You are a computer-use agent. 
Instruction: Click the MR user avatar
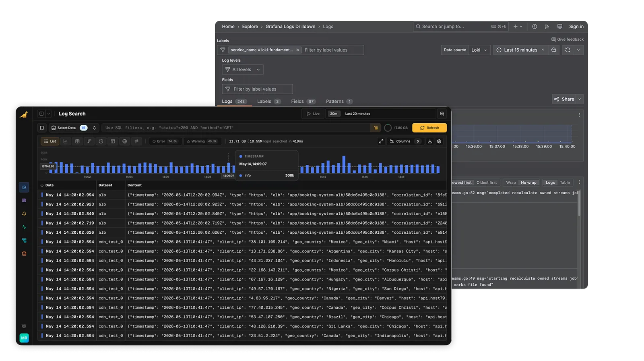(x=24, y=338)
